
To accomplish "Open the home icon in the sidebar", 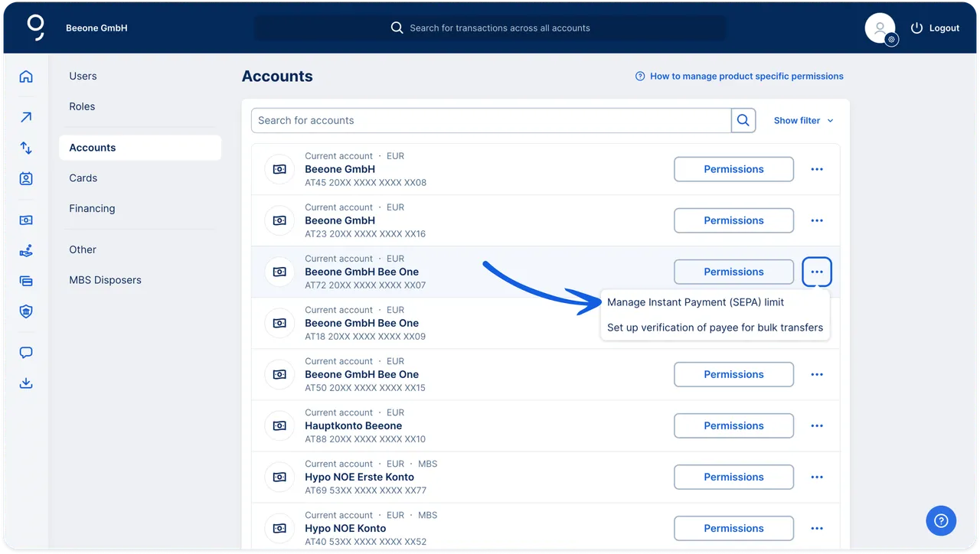I will (x=26, y=77).
